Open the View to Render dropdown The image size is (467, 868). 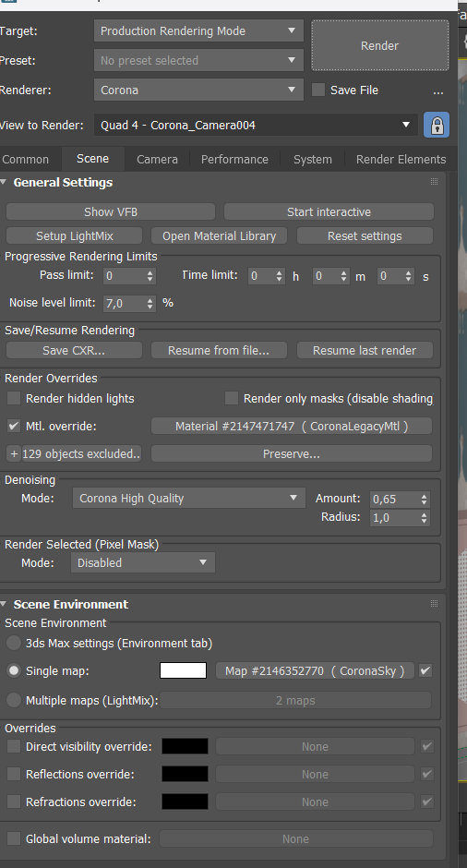256,125
